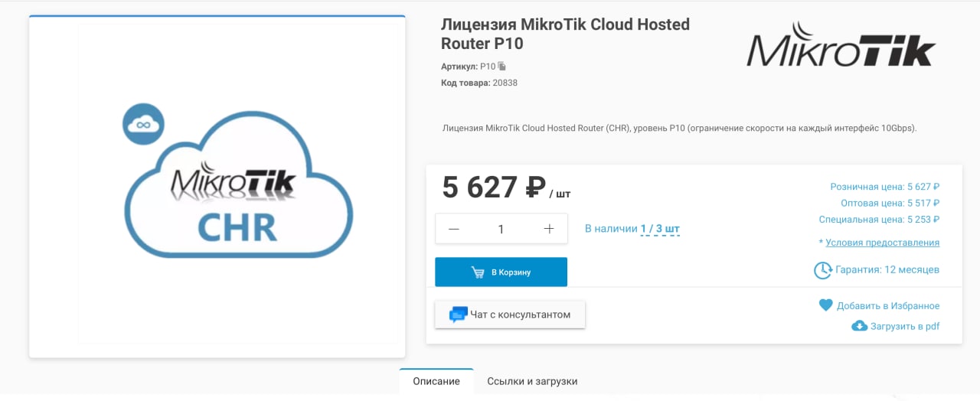Click Загрузить в pdf link
This screenshot has width=980, height=401.
coord(905,326)
